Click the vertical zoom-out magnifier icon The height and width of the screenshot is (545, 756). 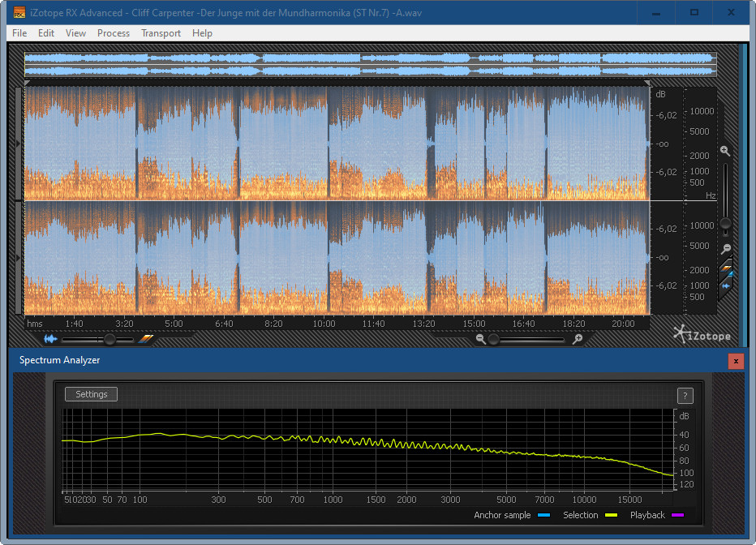click(726, 249)
